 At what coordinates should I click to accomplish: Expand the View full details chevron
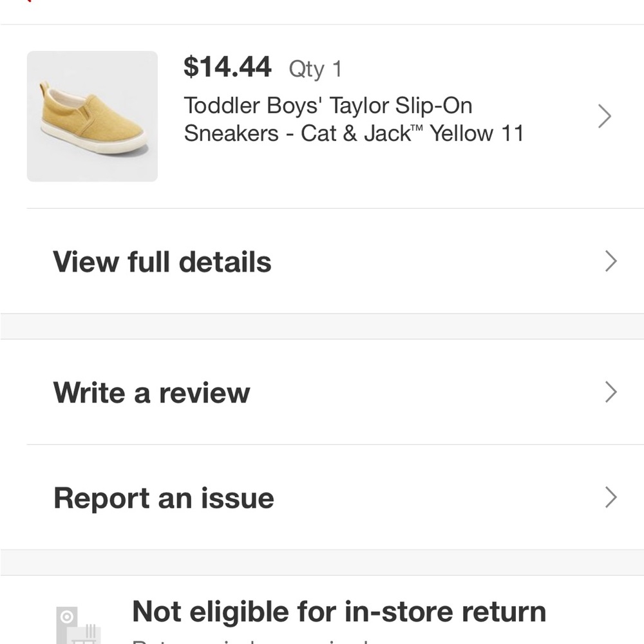coord(611,261)
